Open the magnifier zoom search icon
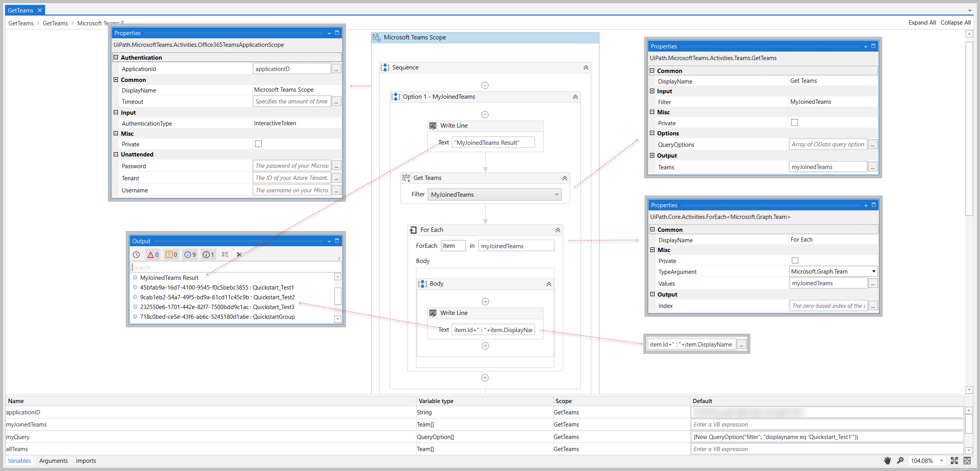 coord(901,460)
